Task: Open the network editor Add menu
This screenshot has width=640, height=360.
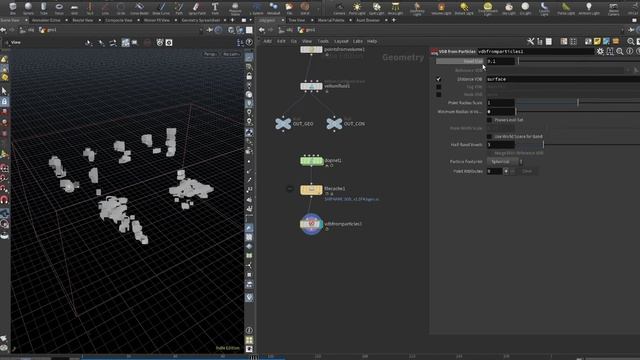Action: (267, 41)
